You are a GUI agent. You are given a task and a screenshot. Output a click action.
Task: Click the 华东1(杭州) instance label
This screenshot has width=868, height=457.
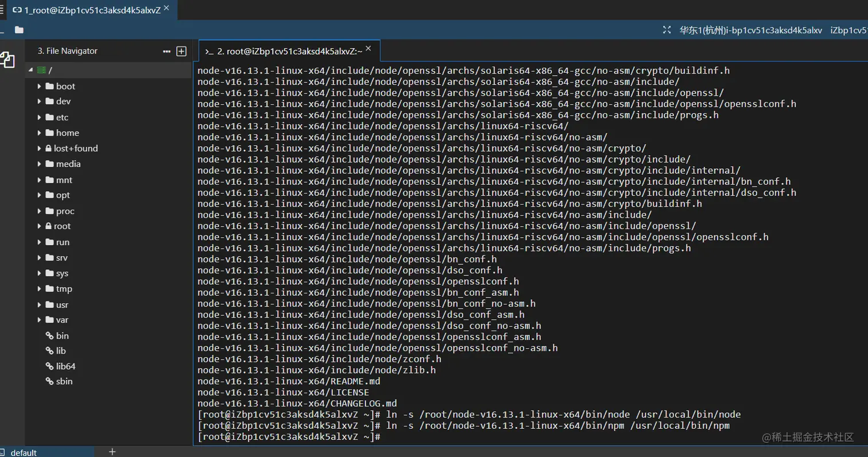pos(751,30)
